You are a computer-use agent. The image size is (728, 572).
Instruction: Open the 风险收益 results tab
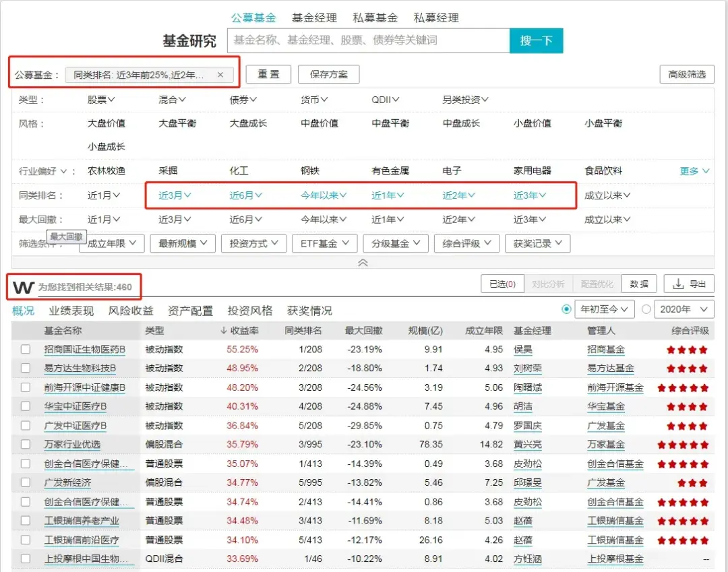[131, 311]
